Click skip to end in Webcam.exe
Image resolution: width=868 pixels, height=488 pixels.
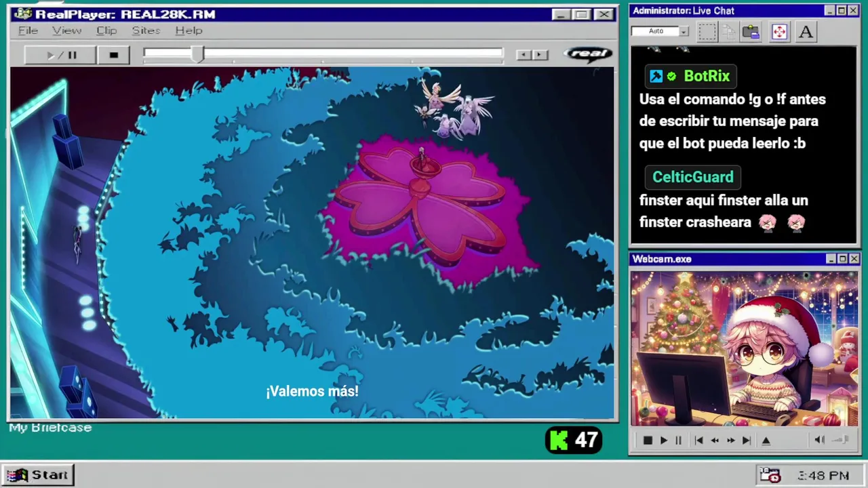coord(746,441)
